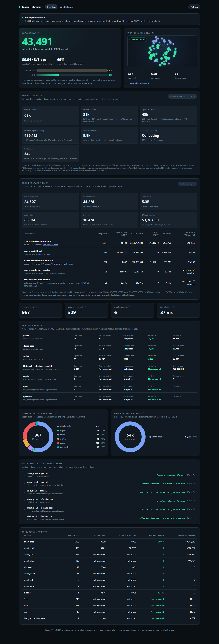The width and height of the screenshot is (219, 644).
Task: Click the Cache reads 5.3B card
Action: [168, 202]
